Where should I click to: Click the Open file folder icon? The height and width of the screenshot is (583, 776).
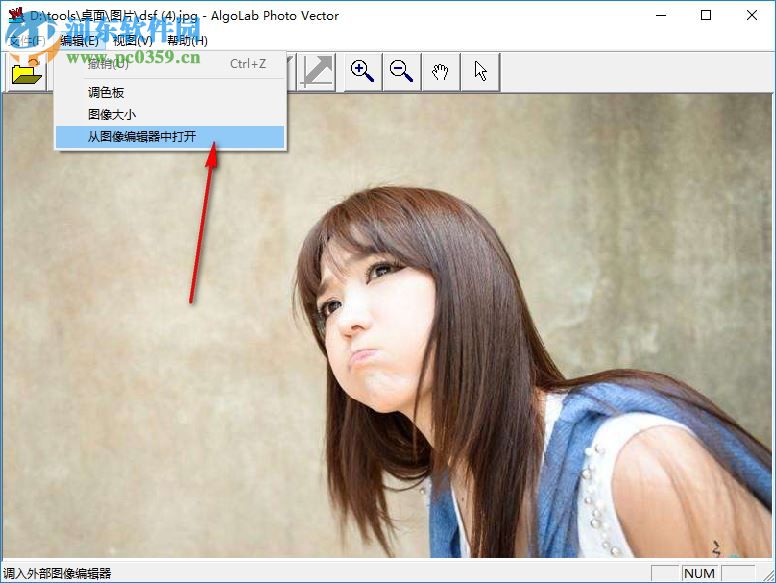(27, 72)
